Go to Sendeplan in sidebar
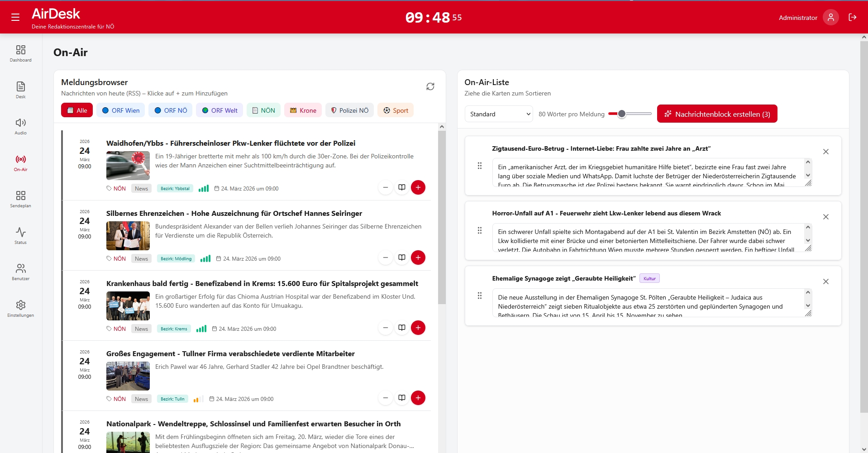Screen dimensions: 868x453 pos(20,199)
